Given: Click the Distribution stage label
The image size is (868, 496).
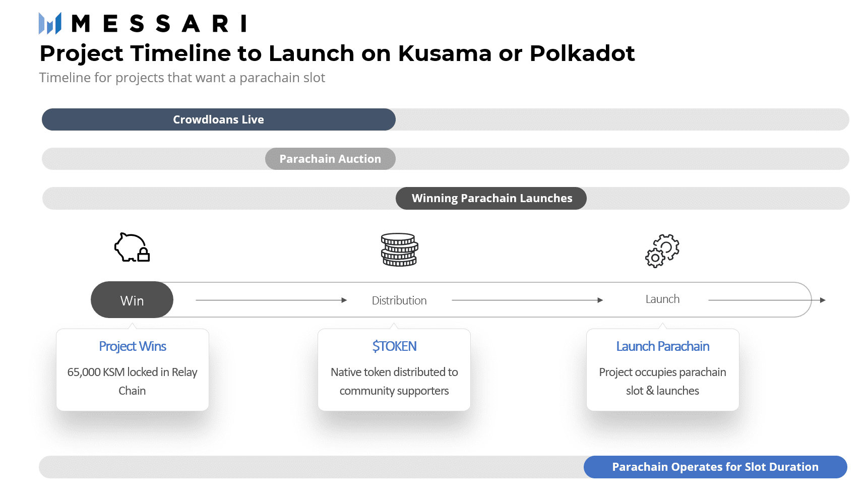Looking at the screenshot, I should pos(399,300).
